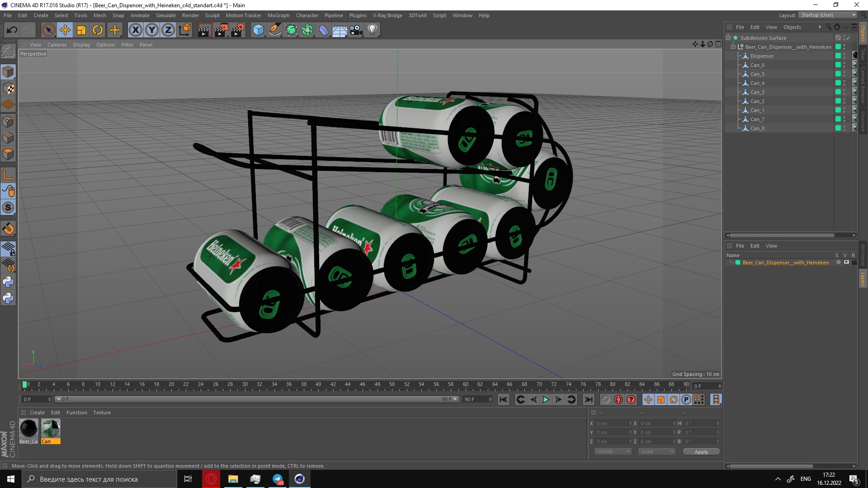Image resolution: width=868 pixels, height=488 pixels.
Task: Click the timeline range slider bar
Action: click(257, 399)
